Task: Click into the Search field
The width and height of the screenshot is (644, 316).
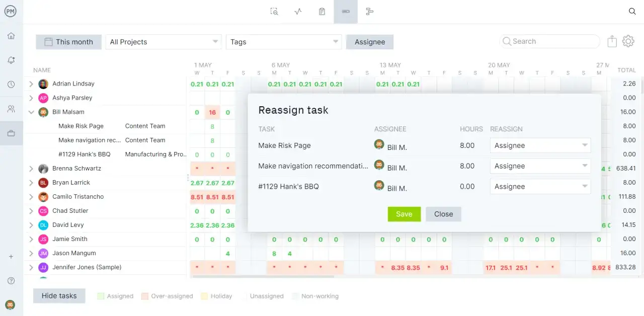Action: [550, 41]
